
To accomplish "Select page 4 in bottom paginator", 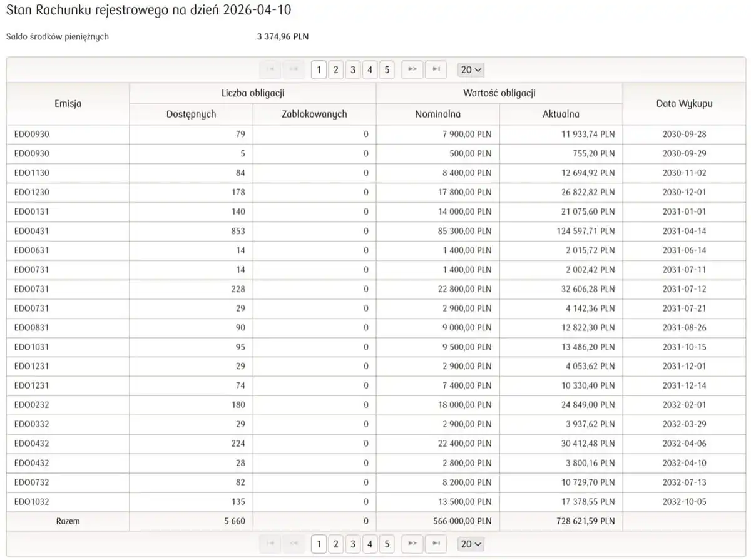I will click(x=370, y=544).
